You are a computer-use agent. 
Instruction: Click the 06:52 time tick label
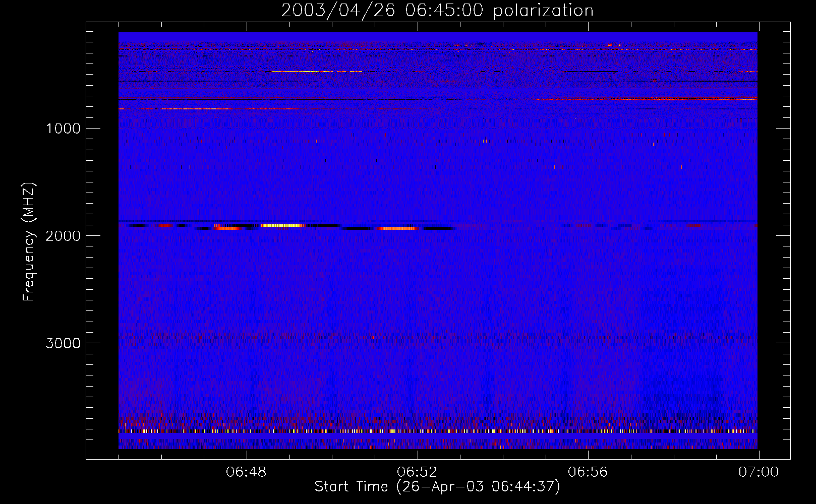417,472
